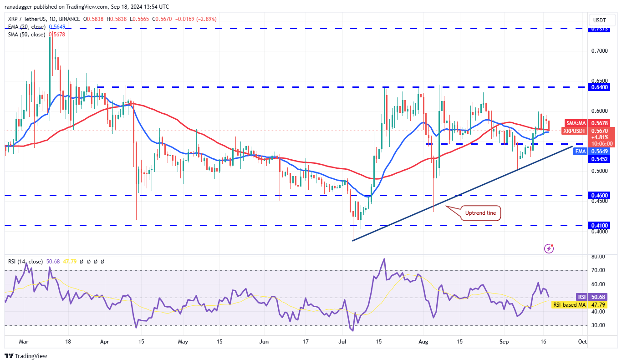Click the Mar label on time axis
The width and height of the screenshot is (622, 364).
click(x=24, y=341)
